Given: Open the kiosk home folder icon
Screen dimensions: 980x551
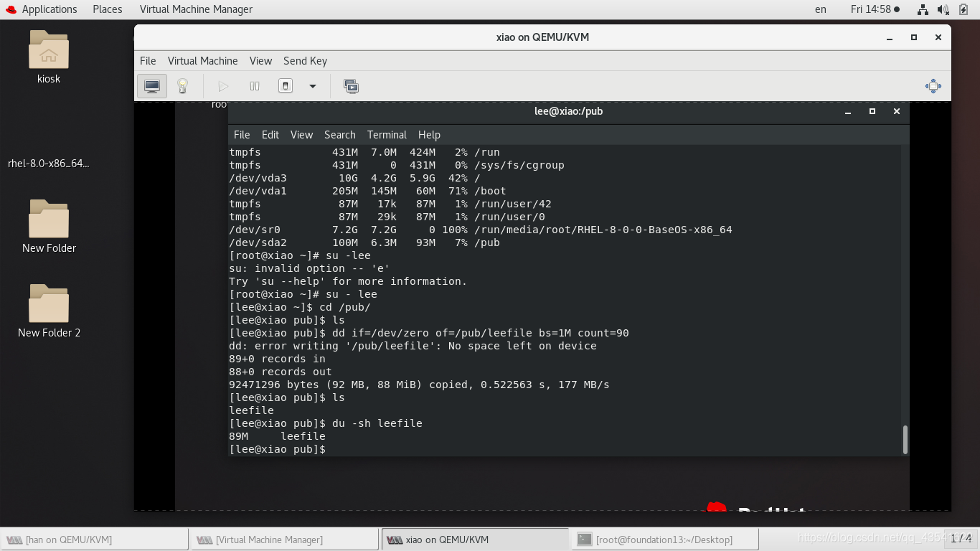Looking at the screenshot, I should [x=49, y=57].
